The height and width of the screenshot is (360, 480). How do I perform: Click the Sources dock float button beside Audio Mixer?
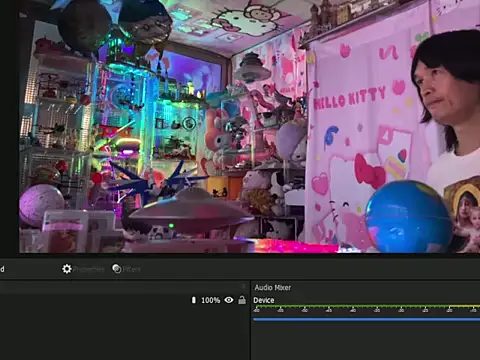coord(244,286)
